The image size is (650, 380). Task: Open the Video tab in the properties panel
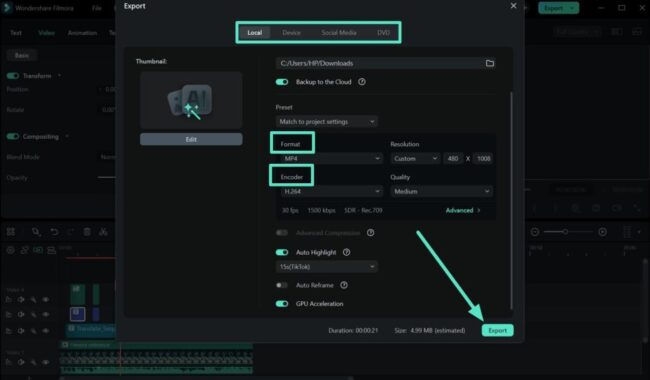point(46,33)
